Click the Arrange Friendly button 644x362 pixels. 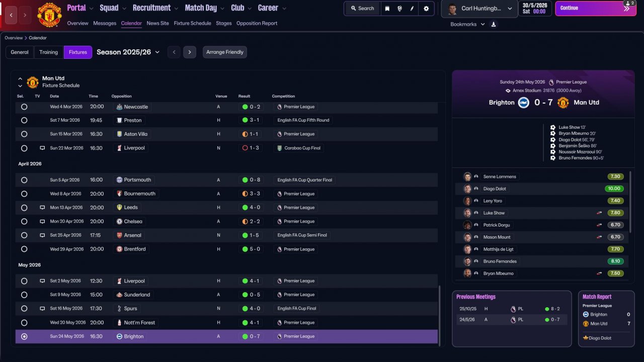[x=225, y=52]
